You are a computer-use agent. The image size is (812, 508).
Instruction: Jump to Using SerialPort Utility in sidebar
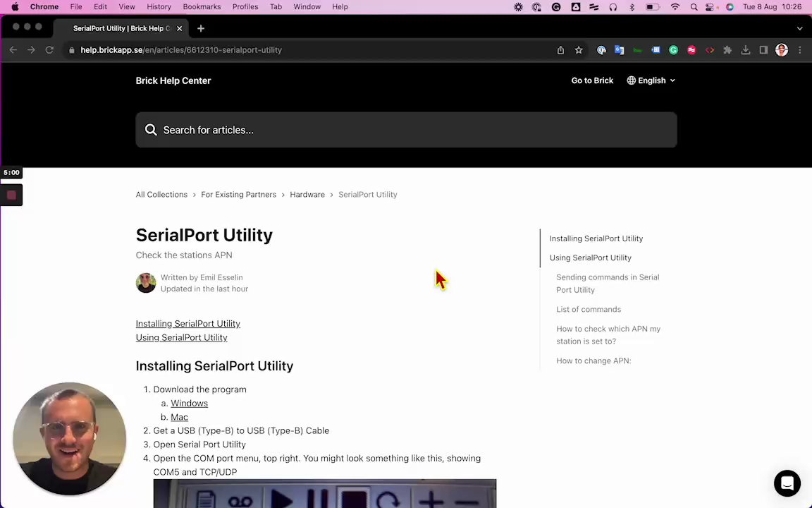(x=591, y=258)
